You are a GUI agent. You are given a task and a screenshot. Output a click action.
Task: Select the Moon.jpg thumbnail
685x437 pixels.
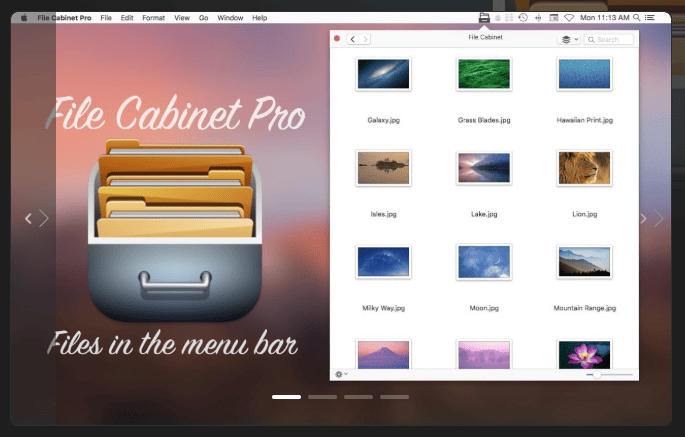click(x=484, y=262)
